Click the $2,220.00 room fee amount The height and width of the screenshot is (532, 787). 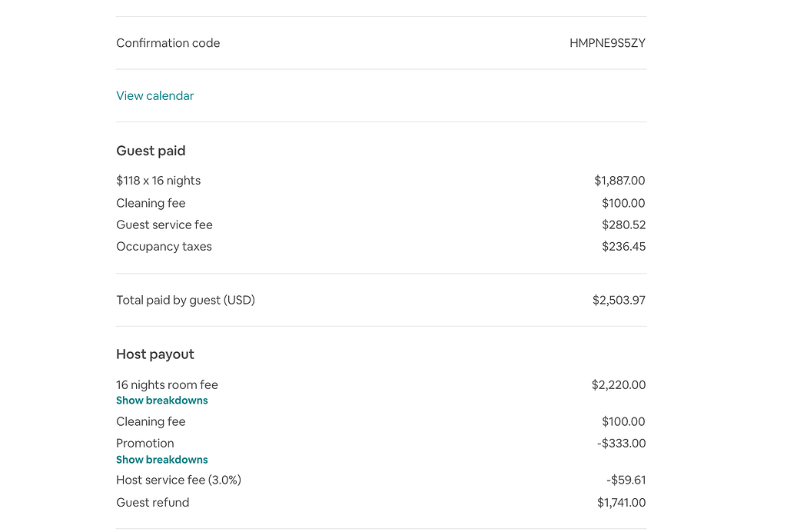pos(619,384)
